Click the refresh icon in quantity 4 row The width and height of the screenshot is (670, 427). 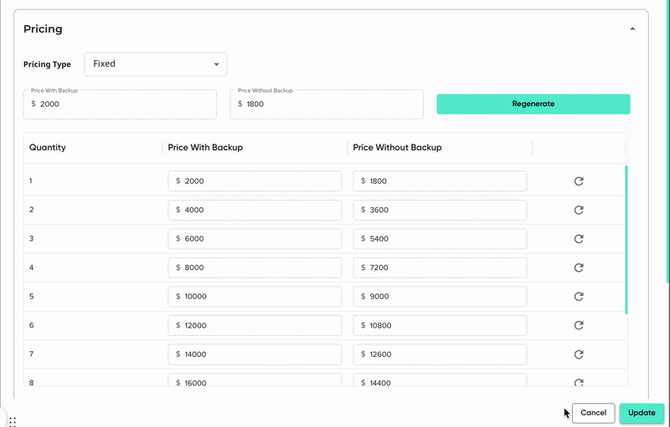click(578, 268)
